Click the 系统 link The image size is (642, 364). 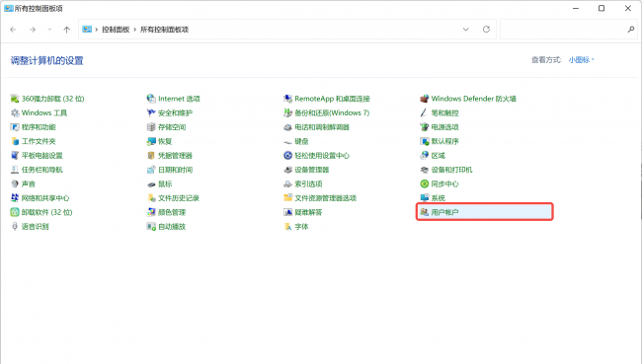pyautogui.click(x=439, y=198)
